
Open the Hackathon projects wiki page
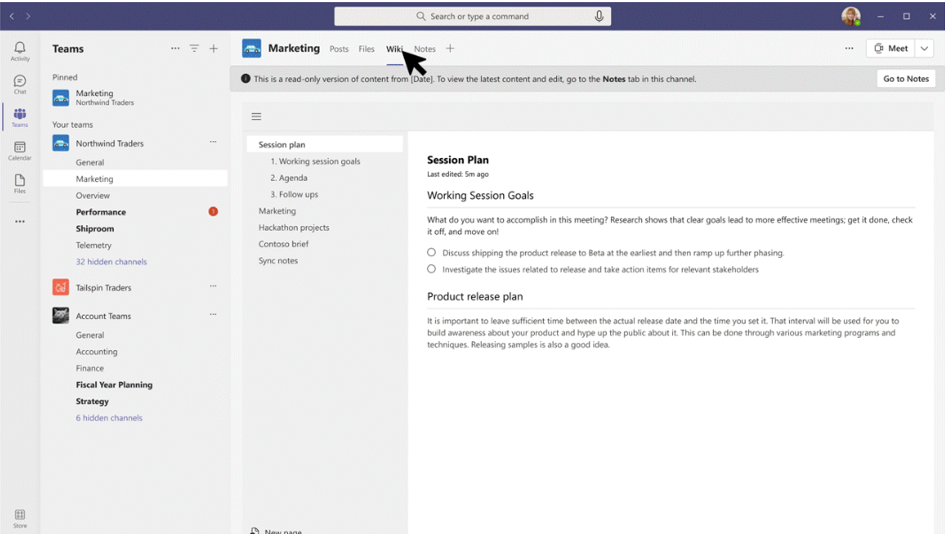coord(294,227)
